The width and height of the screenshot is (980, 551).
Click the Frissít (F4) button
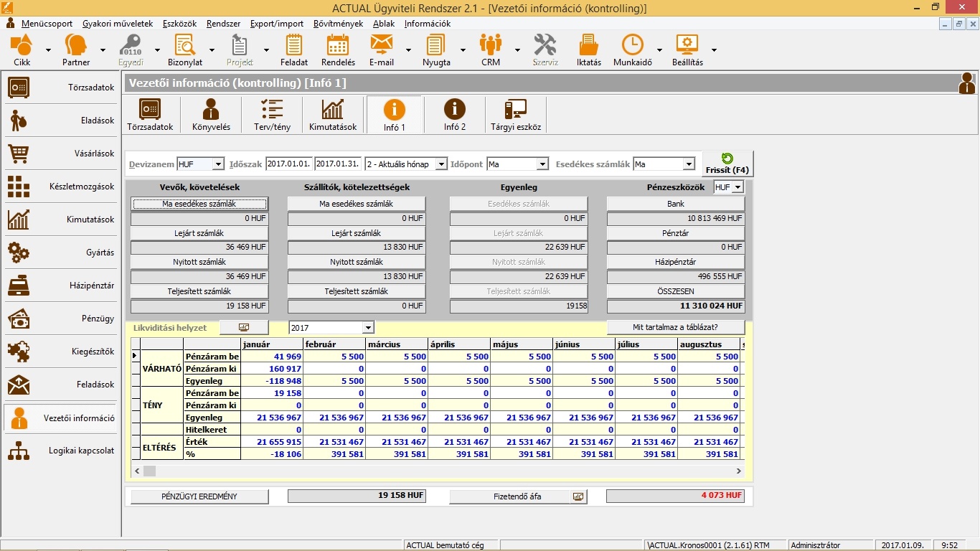(727, 164)
